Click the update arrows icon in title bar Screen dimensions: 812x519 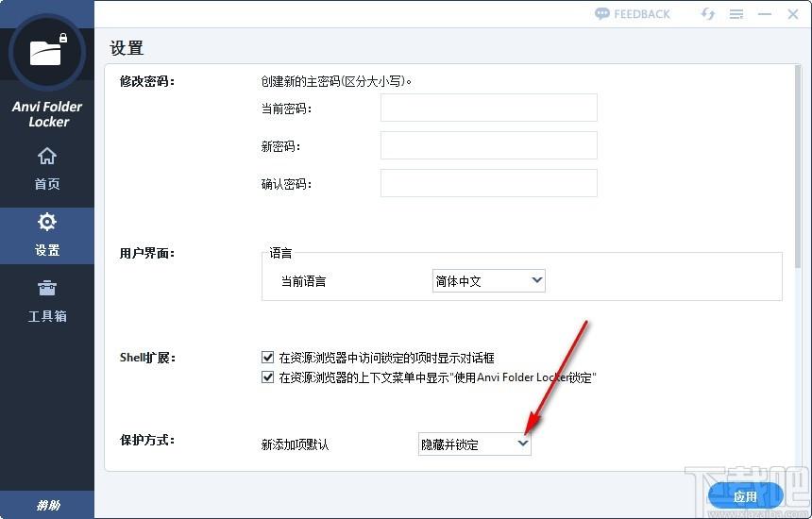(707, 14)
